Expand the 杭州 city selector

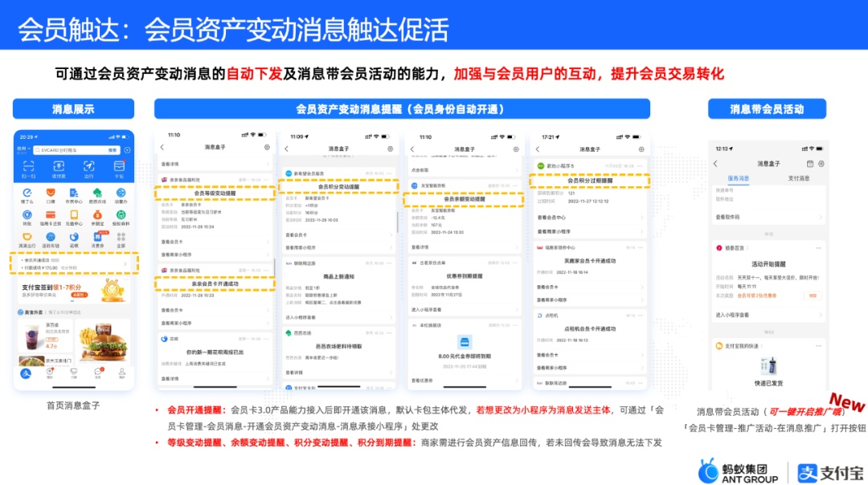coord(24,149)
